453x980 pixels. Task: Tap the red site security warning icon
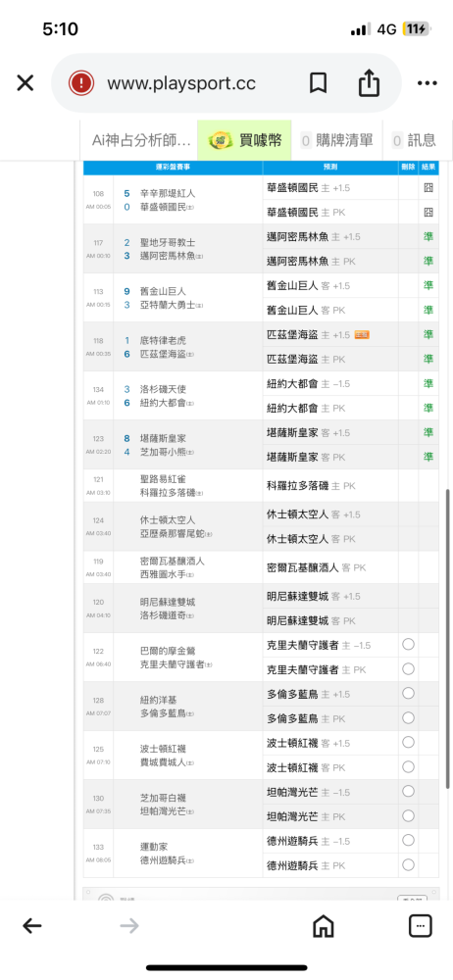coord(81,83)
